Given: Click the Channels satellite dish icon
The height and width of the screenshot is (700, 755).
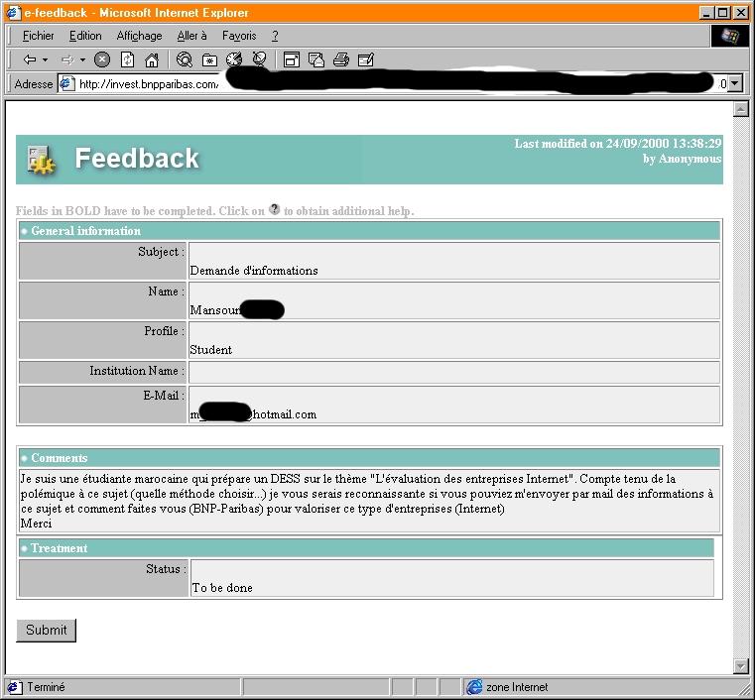Looking at the screenshot, I should [260, 59].
